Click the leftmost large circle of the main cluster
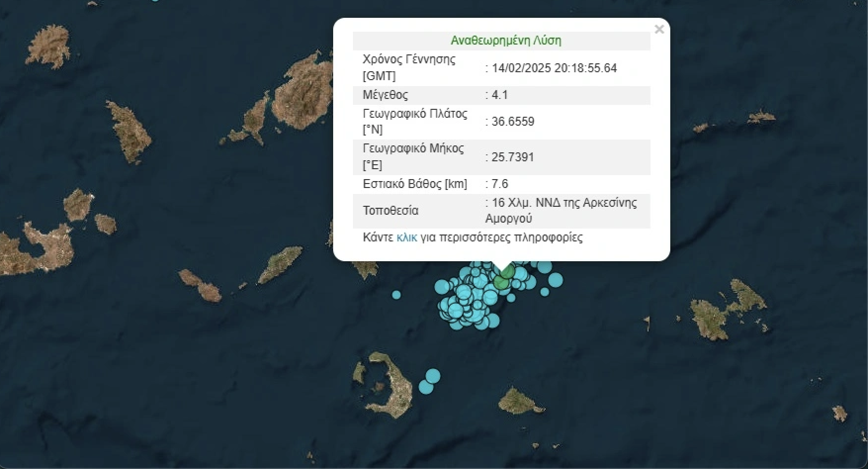868x469 pixels. click(441, 286)
